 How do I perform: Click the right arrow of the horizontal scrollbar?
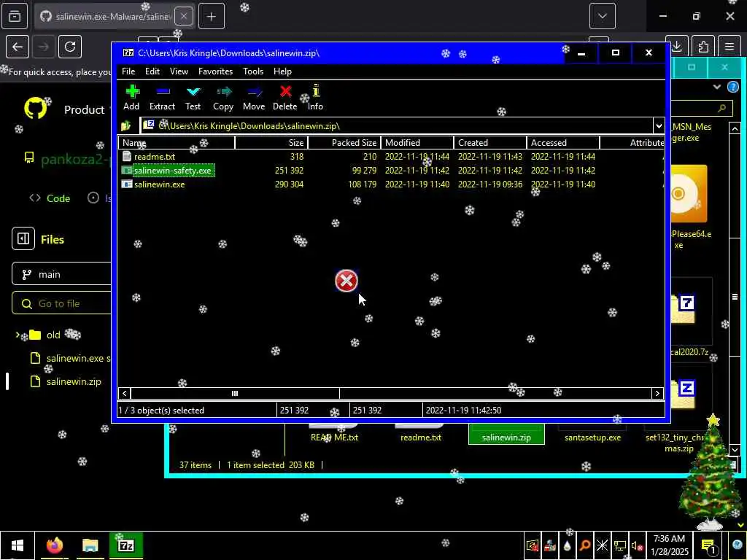[x=657, y=393]
